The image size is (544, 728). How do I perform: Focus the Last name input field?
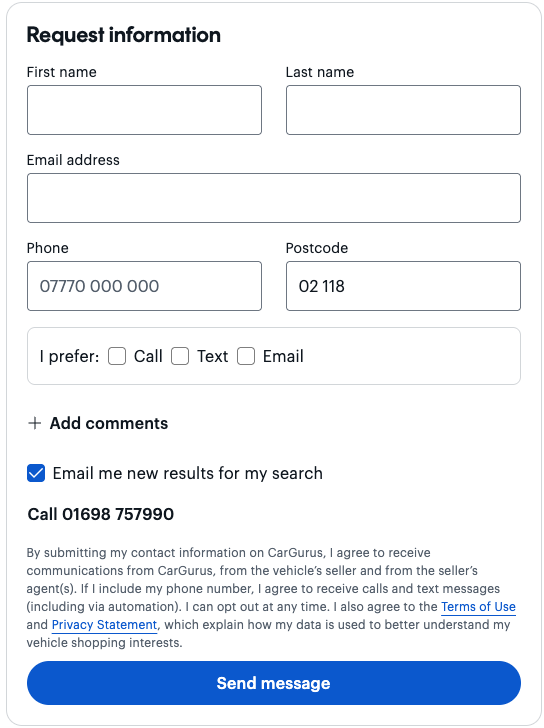click(x=403, y=110)
